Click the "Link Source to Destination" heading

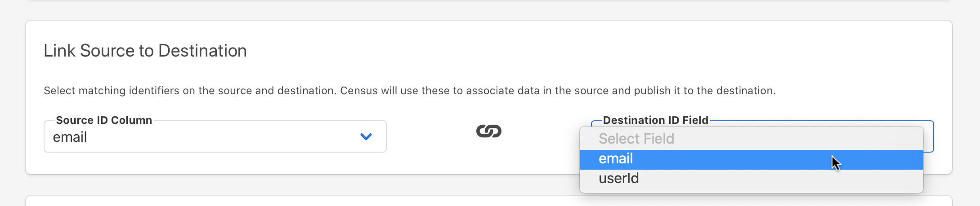click(145, 51)
